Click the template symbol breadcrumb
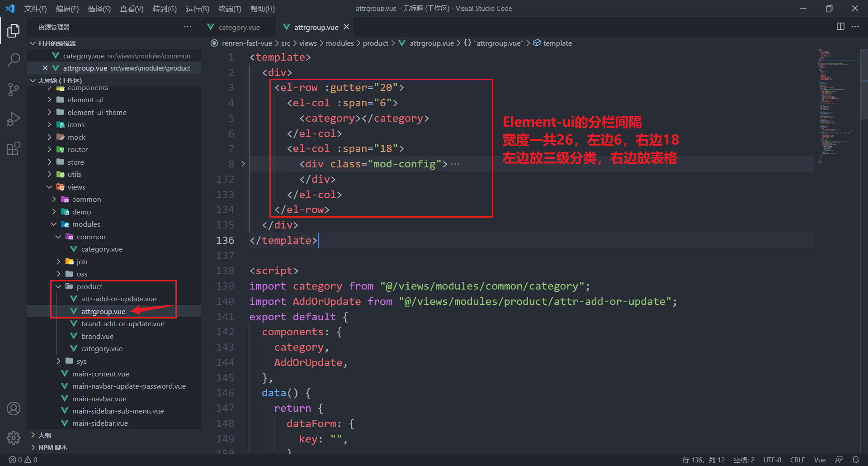 552,43
